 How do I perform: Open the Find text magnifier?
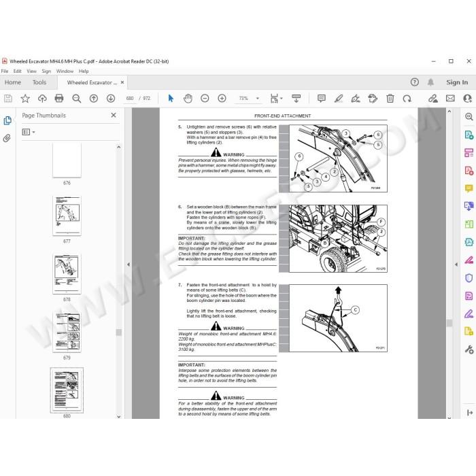76,99
